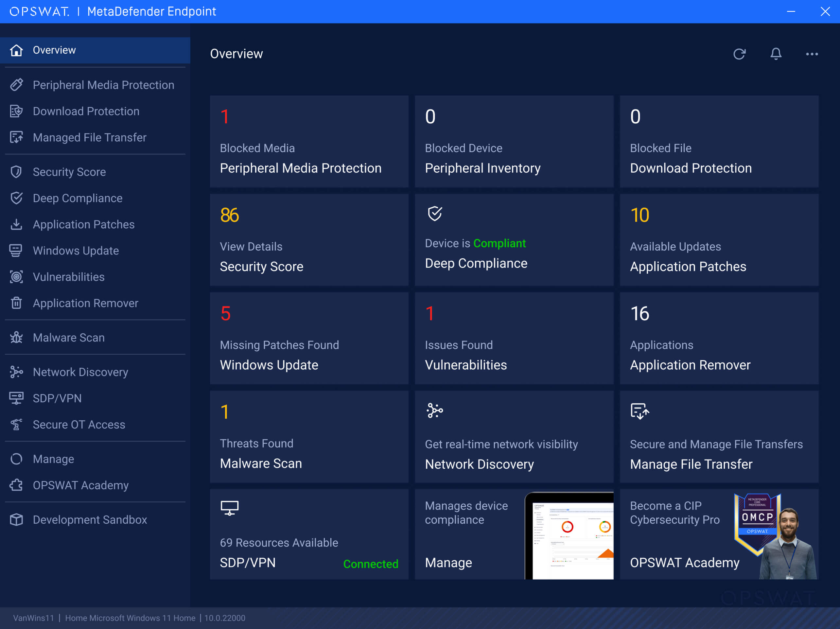Click the refresh icon in the top bar
Screen dimensions: 840x629
pos(740,54)
